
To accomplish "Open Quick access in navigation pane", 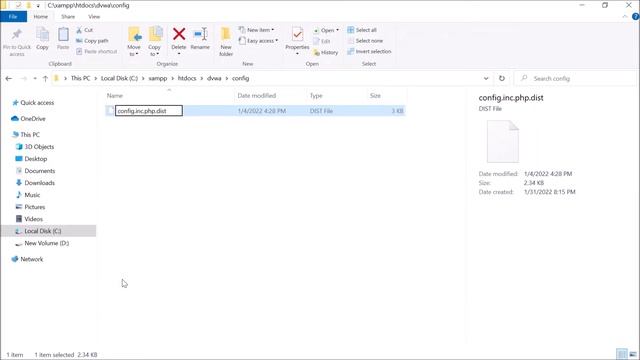I will click(33, 103).
